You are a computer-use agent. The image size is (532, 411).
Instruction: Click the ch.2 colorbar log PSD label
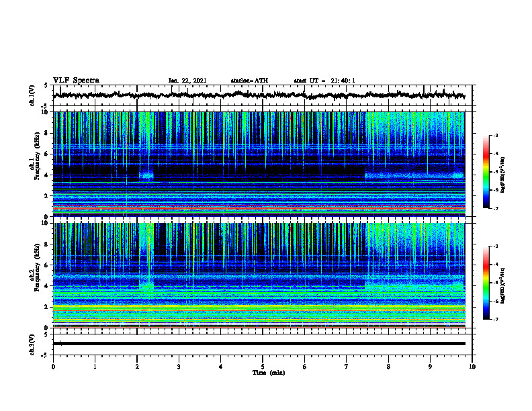coord(503,285)
